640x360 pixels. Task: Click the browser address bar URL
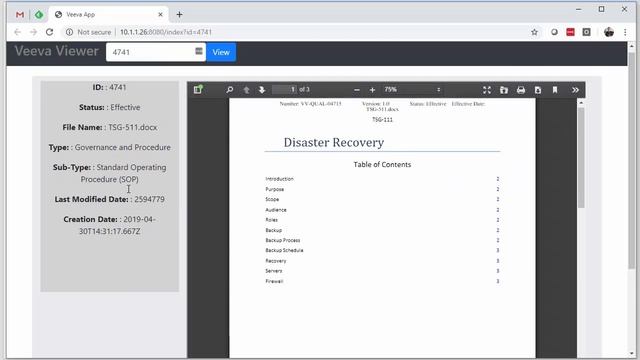click(x=166, y=32)
